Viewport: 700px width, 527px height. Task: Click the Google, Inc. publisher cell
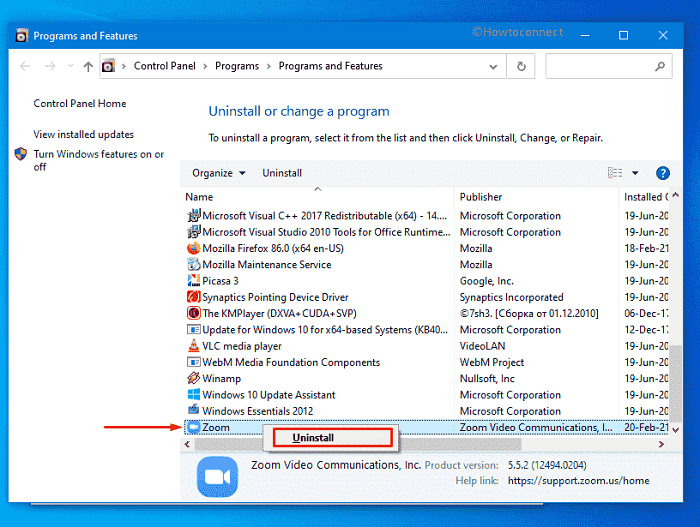click(x=487, y=281)
